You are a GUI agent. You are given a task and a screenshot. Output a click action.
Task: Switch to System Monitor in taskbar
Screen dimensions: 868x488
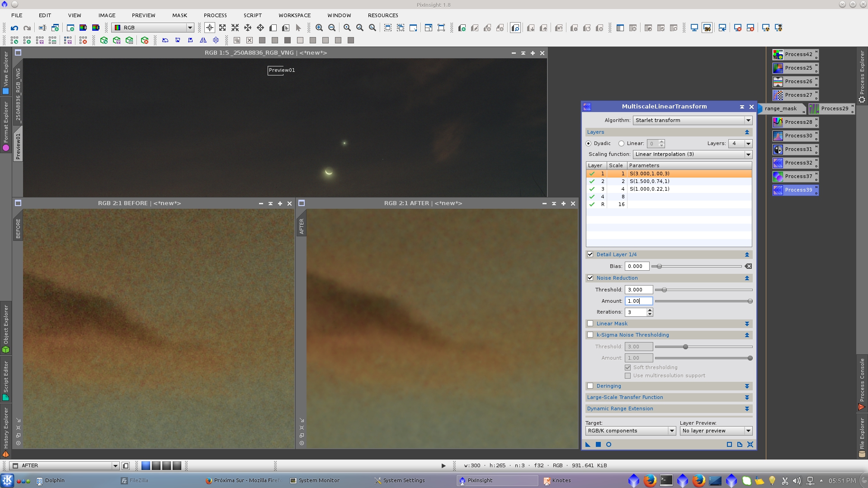(x=315, y=480)
